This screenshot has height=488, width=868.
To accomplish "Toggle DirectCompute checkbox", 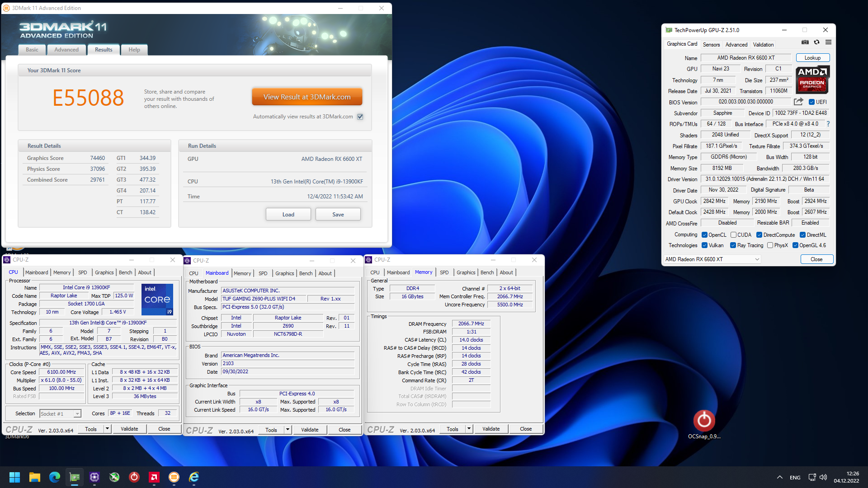I will click(x=759, y=235).
